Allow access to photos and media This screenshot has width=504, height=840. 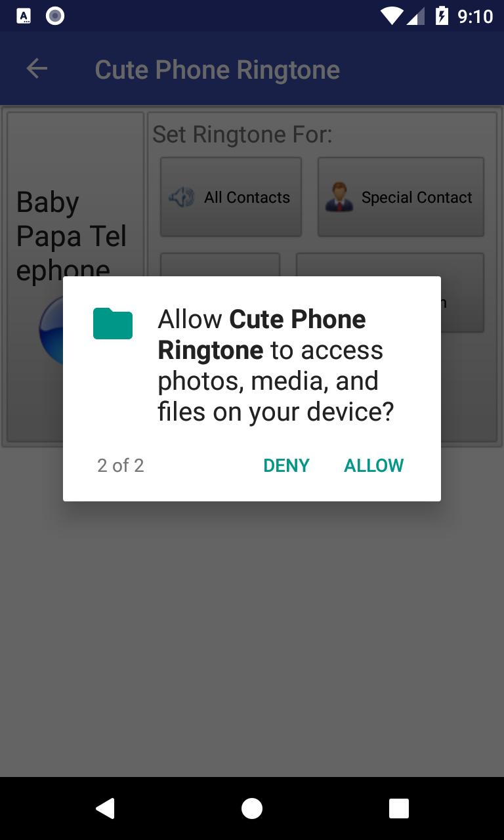click(374, 465)
